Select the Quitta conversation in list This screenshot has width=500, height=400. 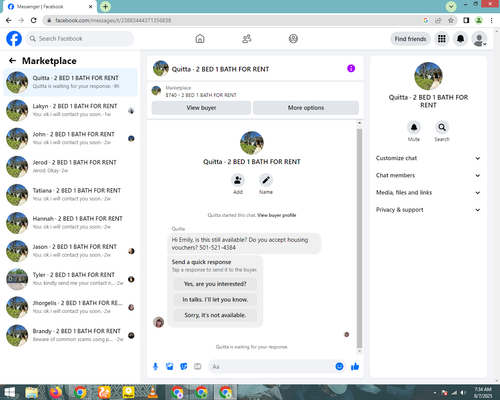pyautogui.click(x=70, y=82)
